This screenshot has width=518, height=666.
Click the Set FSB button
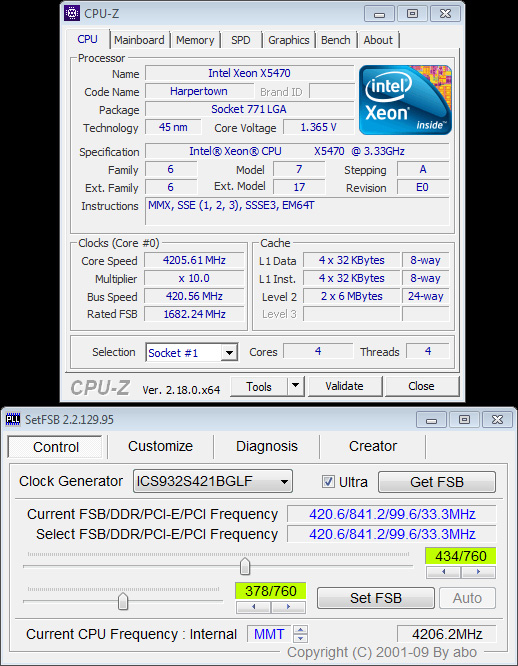[x=376, y=598]
